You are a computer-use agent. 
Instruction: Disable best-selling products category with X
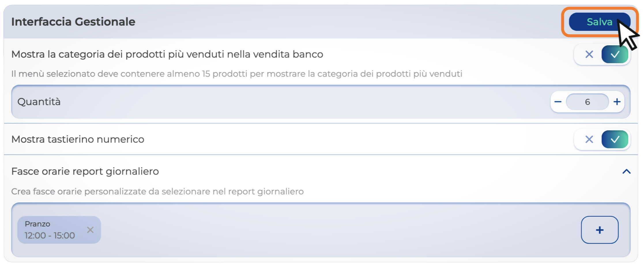589,54
